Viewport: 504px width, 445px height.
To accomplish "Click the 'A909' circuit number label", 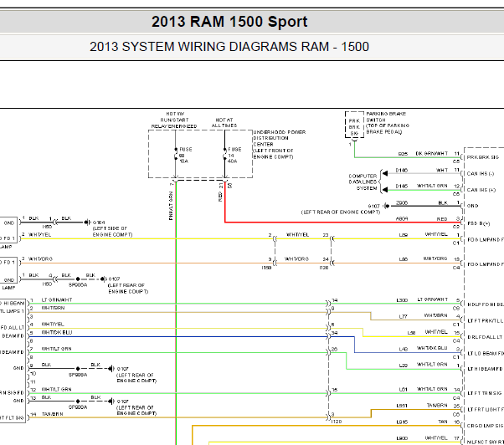I will point(403,218).
